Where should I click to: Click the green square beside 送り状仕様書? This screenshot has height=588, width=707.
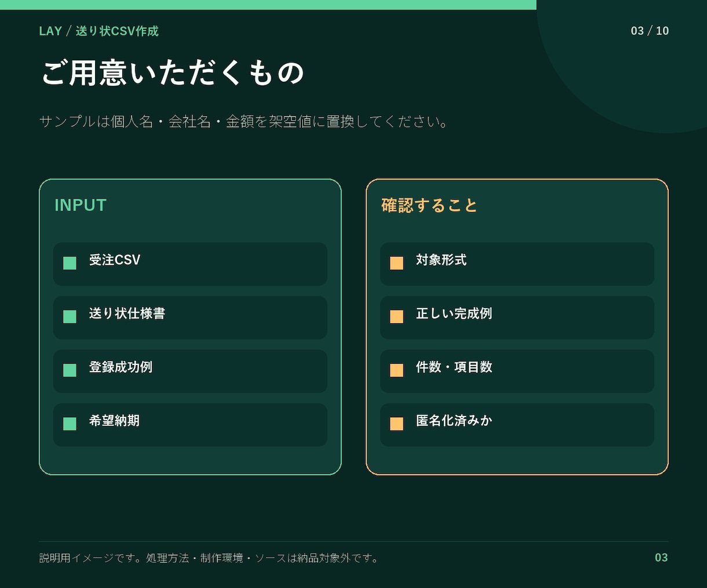[70, 316]
